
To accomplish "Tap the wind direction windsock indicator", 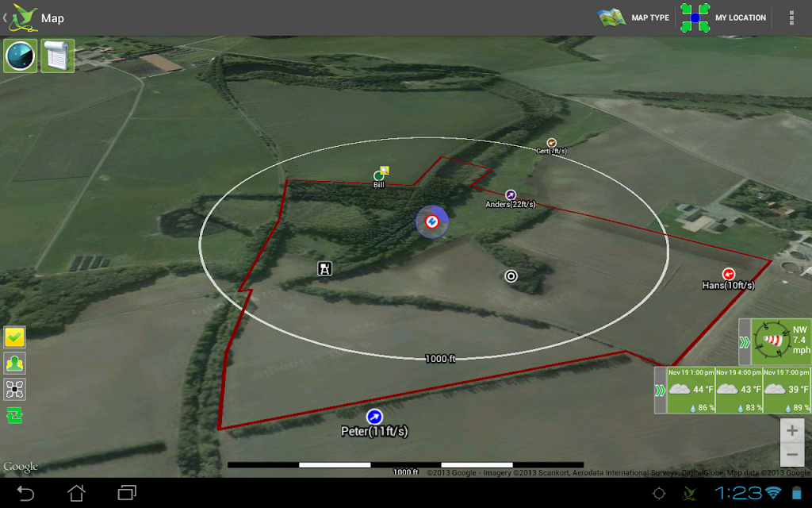I will point(772,341).
